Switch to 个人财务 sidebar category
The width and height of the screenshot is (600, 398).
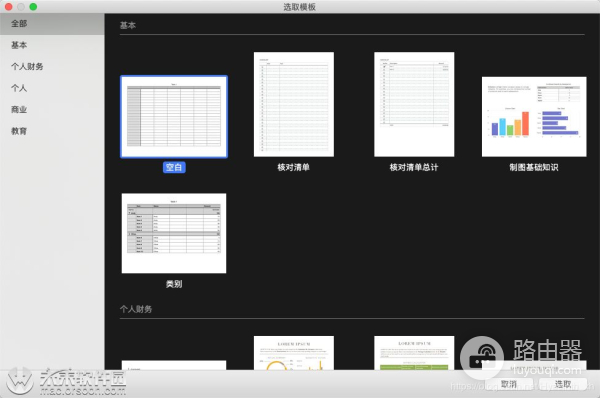[52, 67]
